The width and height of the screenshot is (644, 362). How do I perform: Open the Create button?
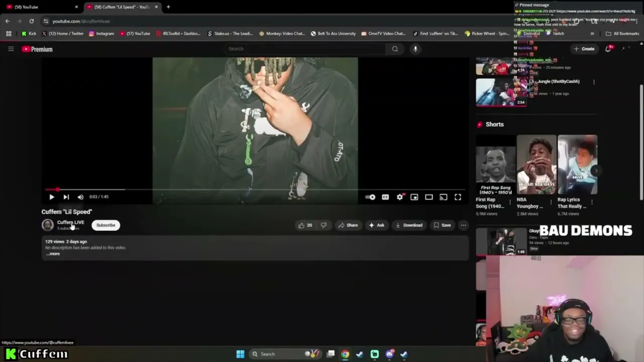pos(584,49)
